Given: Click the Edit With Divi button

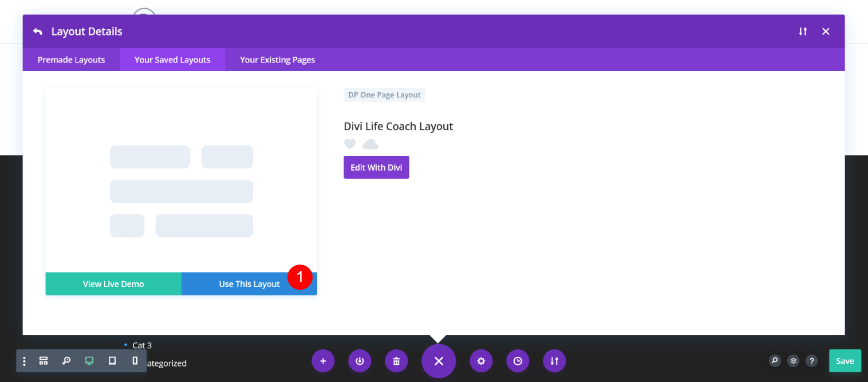Looking at the screenshot, I should click(x=376, y=167).
